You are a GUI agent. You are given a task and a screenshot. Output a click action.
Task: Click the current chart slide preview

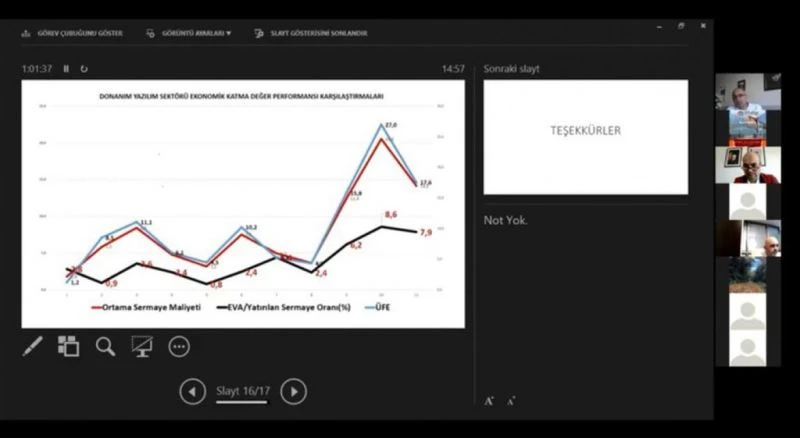[x=243, y=203]
